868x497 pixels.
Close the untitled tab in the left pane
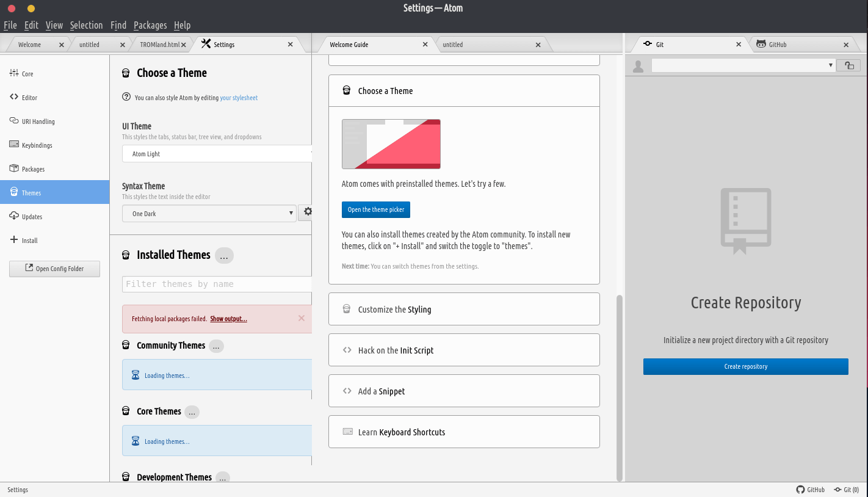click(x=123, y=45)
